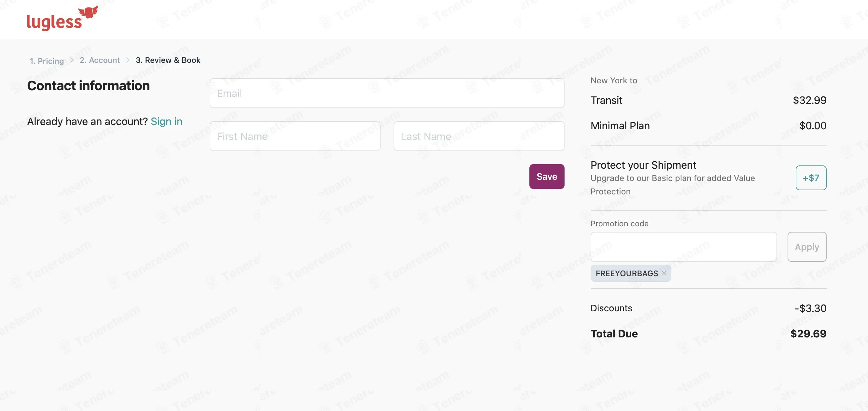Image resolution: width=868 pixels, height=411 pixels.
Task: Click the Total Due amount
Action: [x=808, y=333]
